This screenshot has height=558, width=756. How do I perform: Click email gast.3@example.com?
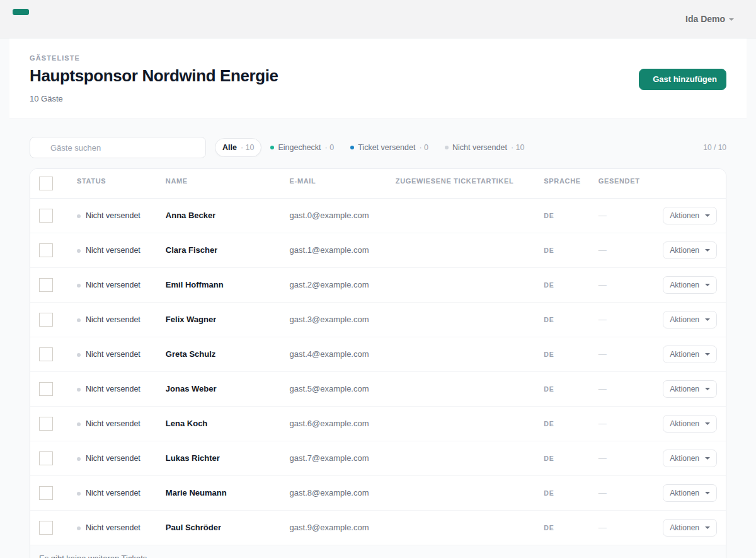click(x=329, y=320)
